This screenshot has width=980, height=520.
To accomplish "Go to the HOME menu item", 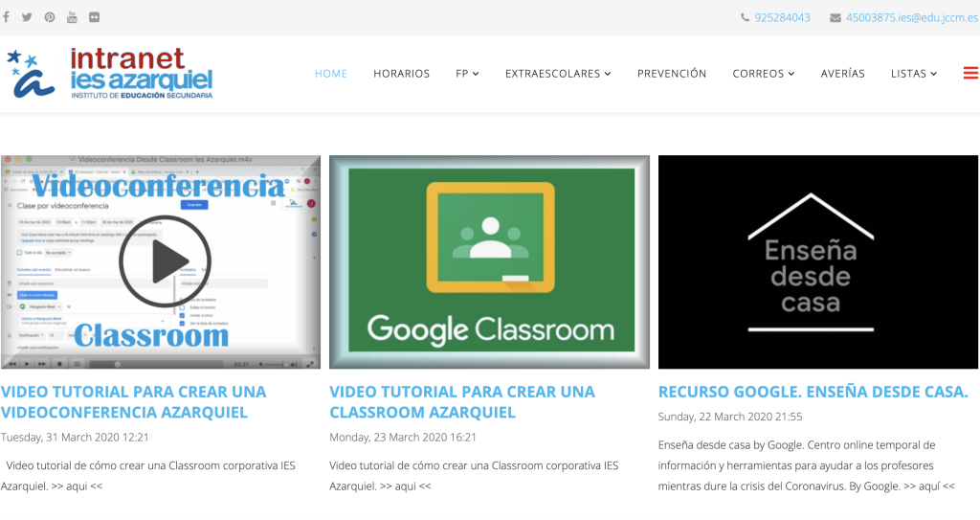I will (330, 73).
